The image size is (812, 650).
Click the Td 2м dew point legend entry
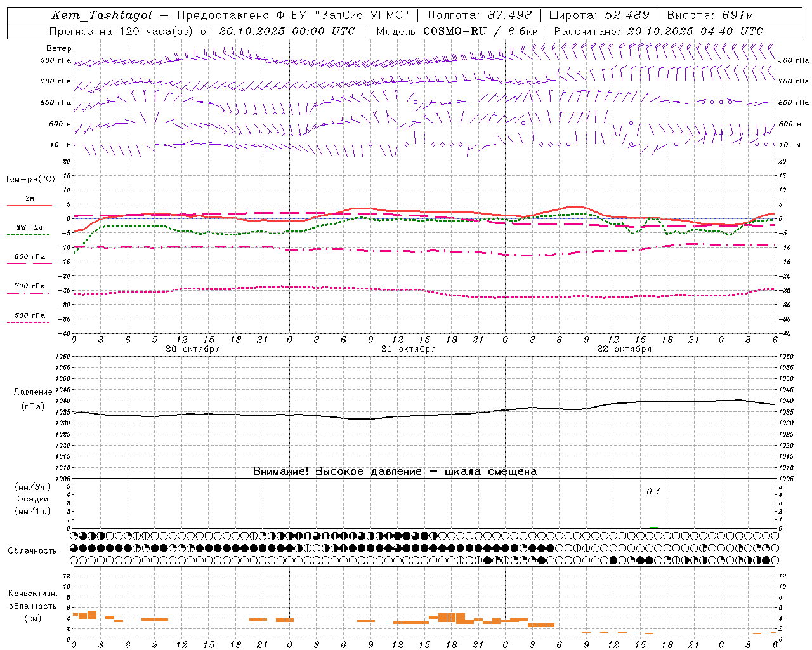(30, 227)
